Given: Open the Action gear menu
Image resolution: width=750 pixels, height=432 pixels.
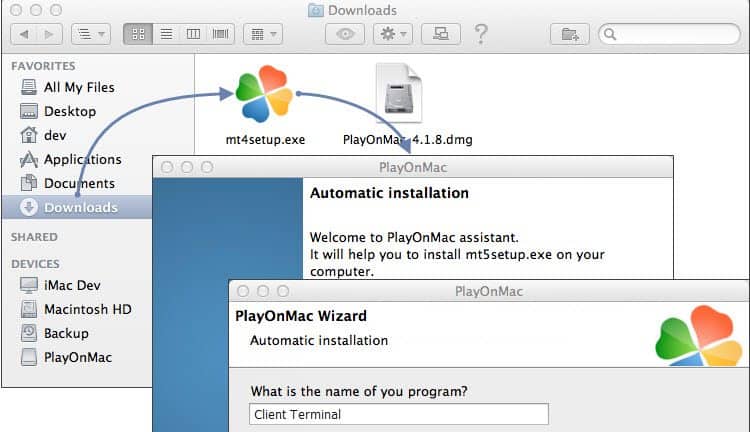Looking at the screenshot, I should coord(393,34).
